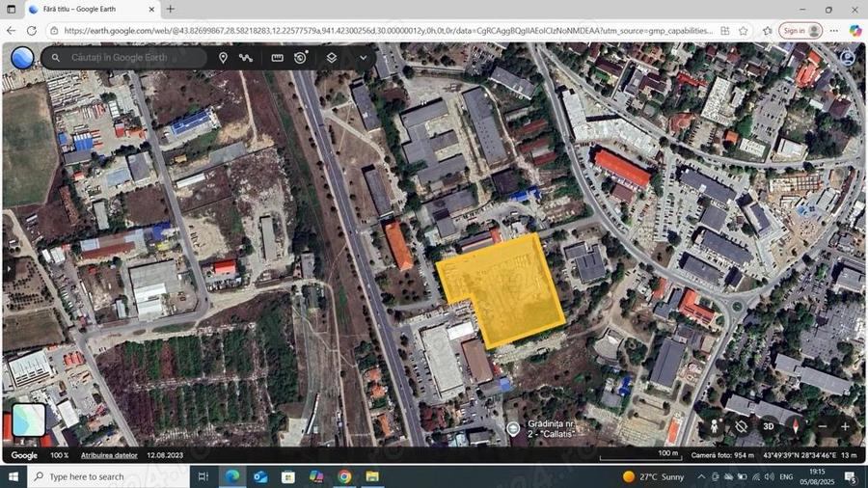Expand the collapsed left side panel arrow
Viewport: 868px width, 488px height.
pyautogui.click(x=9, y=269)
